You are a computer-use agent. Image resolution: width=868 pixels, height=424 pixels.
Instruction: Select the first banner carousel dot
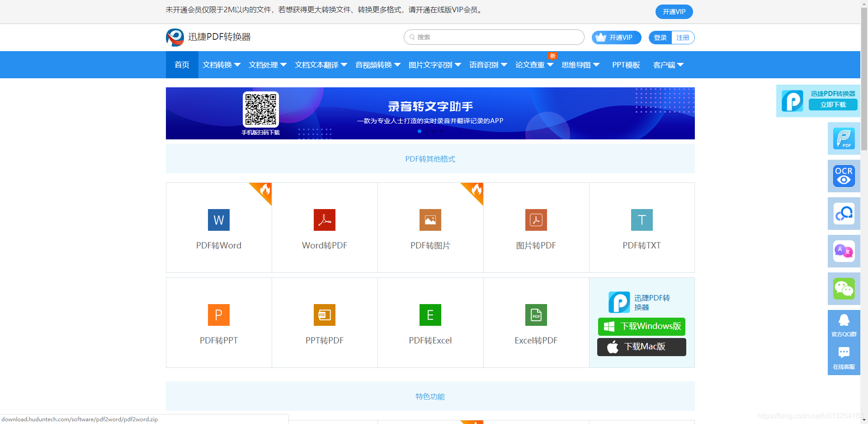(420, 131)
